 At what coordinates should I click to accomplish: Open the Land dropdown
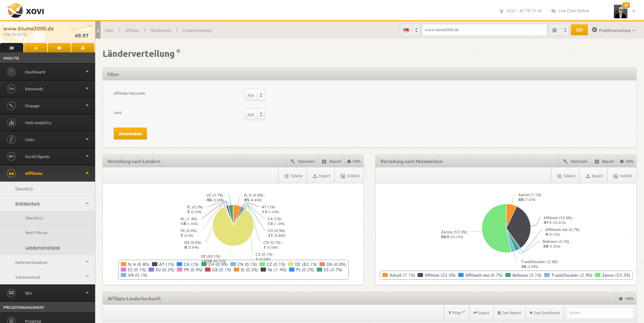[x=254, y=114]
